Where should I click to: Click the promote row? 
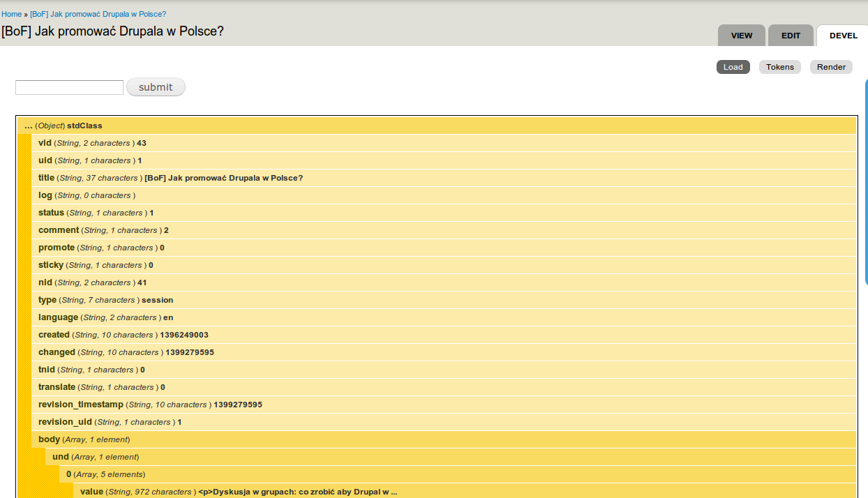point(444,248)
